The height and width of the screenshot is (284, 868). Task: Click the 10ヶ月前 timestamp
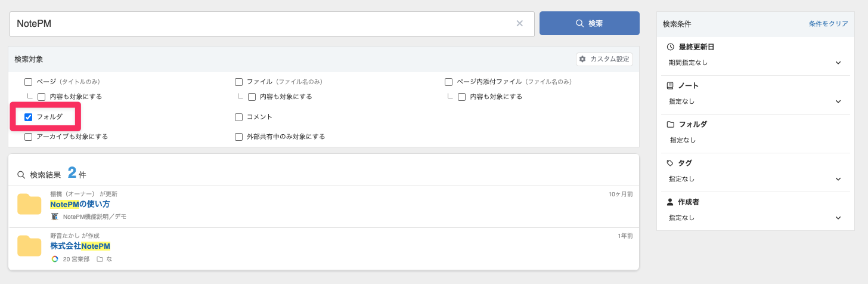coord(621,194)
